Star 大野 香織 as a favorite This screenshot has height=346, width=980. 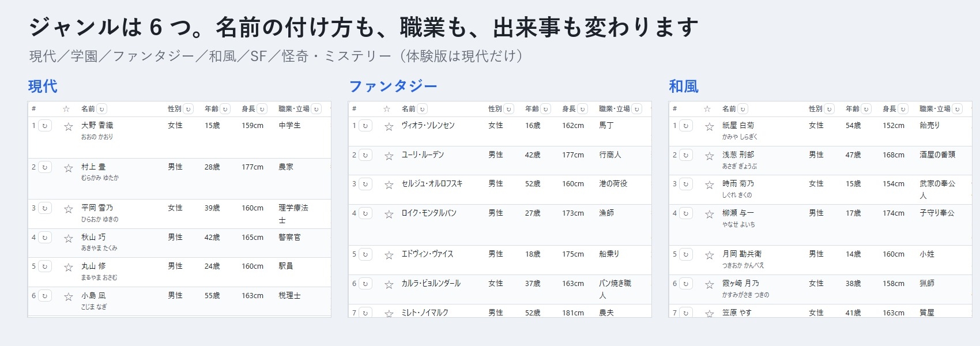coord(69,126)
